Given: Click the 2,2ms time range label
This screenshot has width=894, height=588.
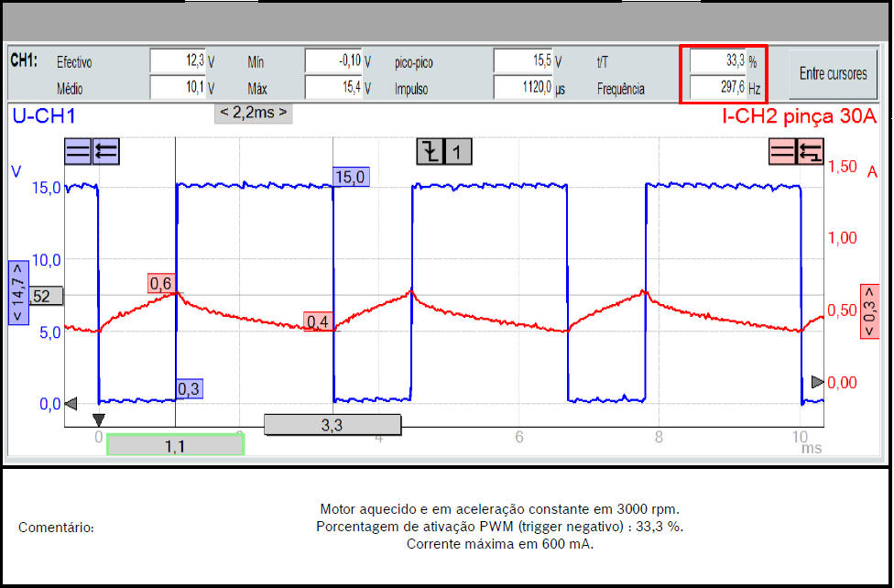Looking at the screenshot, I should coord(253,113).
